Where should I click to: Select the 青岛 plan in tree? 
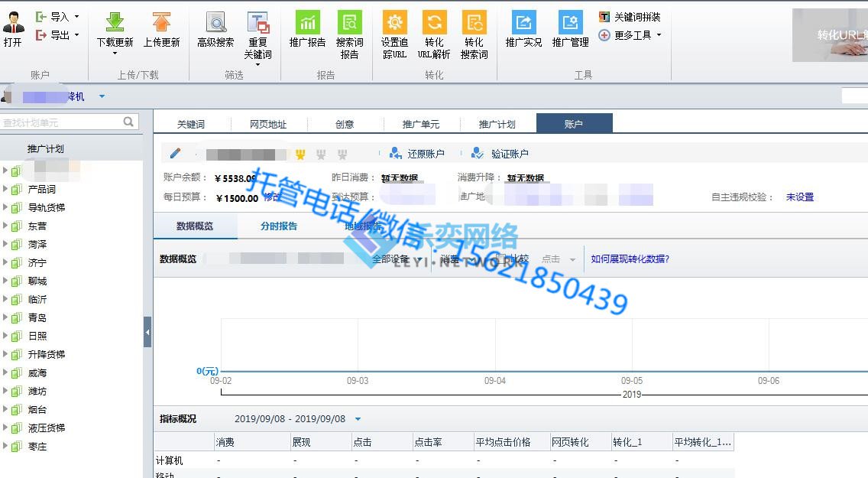(x=37, y=317)
